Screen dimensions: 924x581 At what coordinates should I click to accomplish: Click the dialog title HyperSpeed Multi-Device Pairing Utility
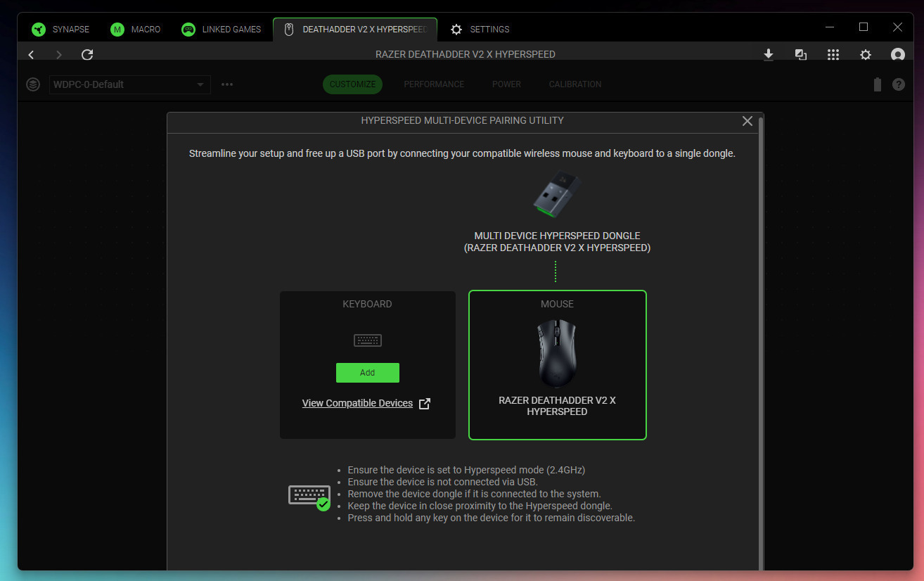(x=463, y=120)
